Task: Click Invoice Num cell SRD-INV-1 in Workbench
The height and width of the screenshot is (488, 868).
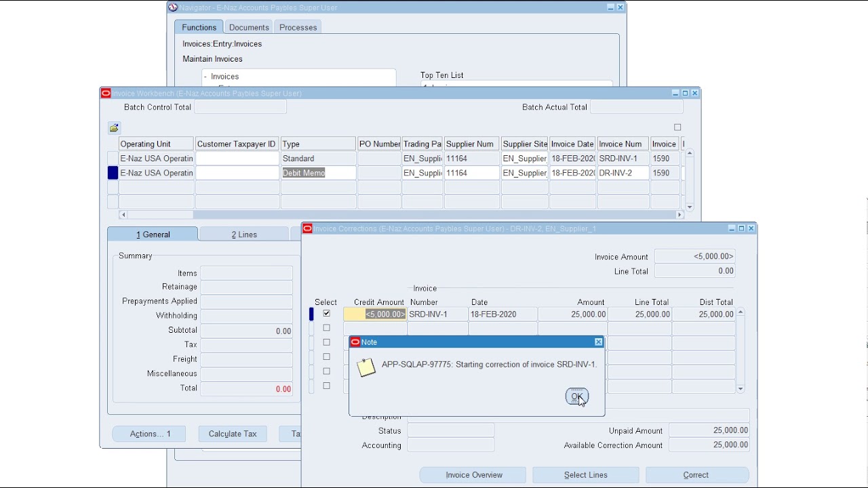Action: click(x=623, y=159)
